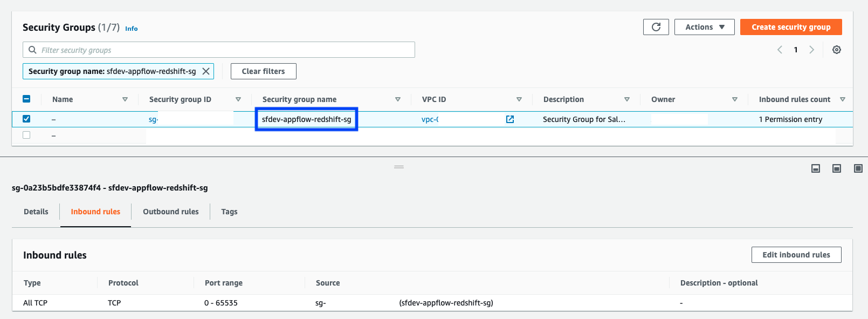Screen dimensions: 868x319
Task: Click the Clear filters button
Action: [x=264, y=71]
